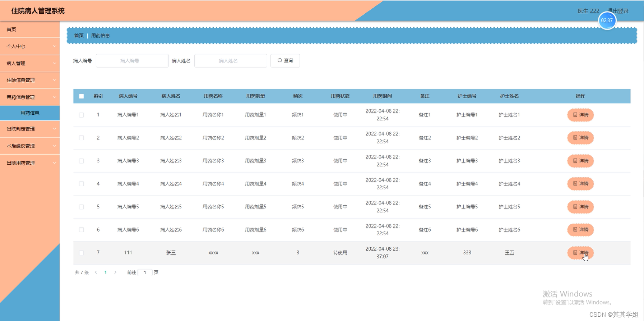Expand the 个人中心 sidebar menu
This screenshot has width=644, height=321.
(x=30, y=46)
